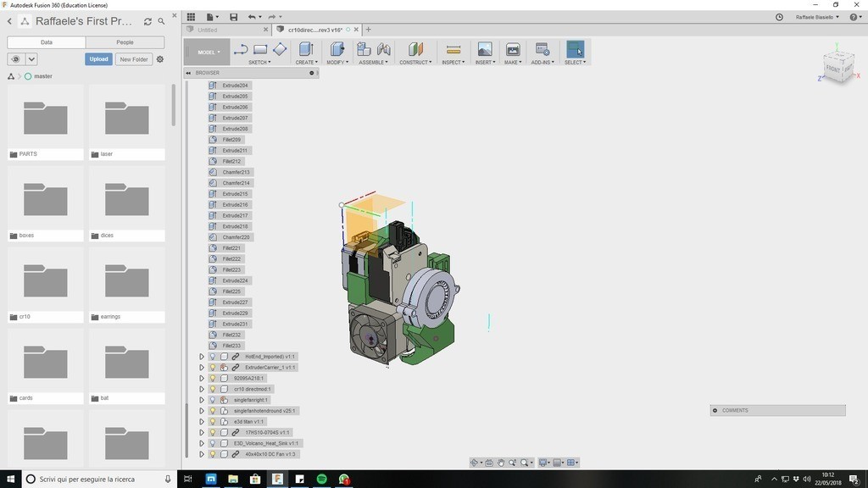Toggle visibility bulb of 92095A218:1

coord(213,379)
